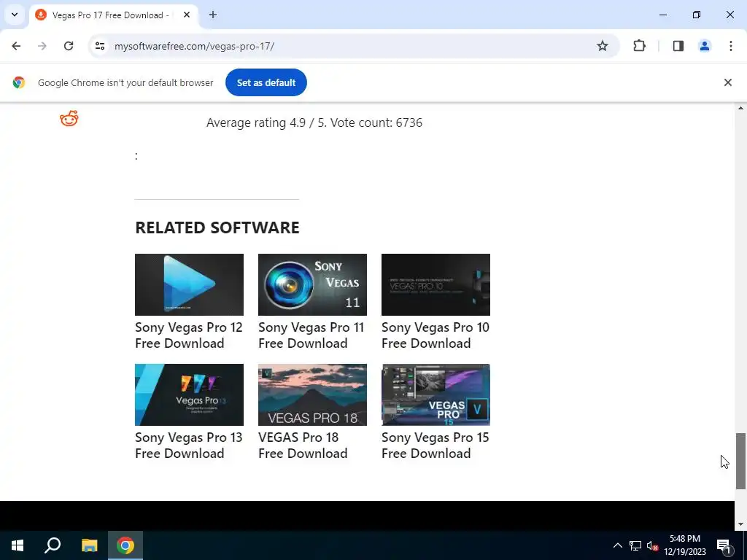Click the Set as default button

pyautogui.click(x=266, y=82)
